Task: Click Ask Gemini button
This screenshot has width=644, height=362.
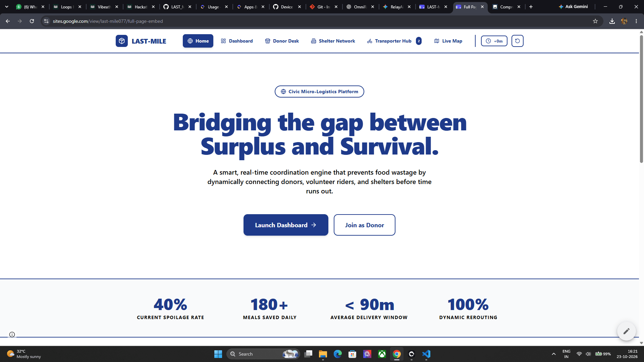Action: pos(573,7)
